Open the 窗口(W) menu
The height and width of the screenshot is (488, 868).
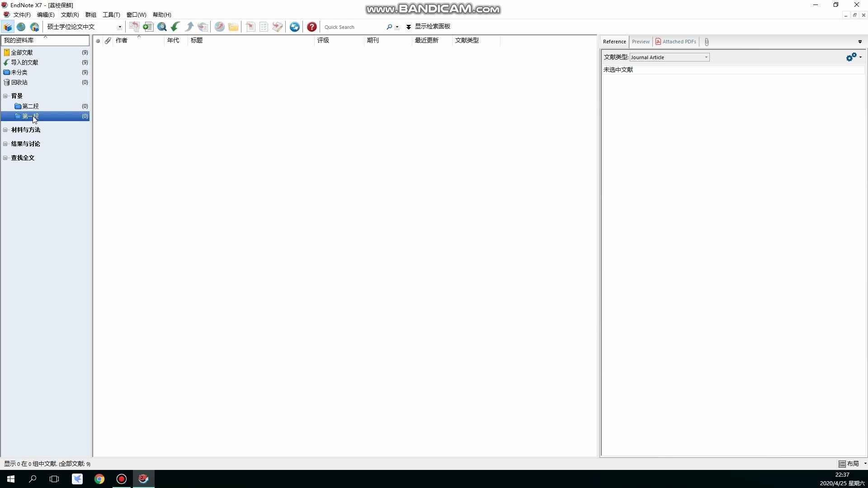pos(137,15)
